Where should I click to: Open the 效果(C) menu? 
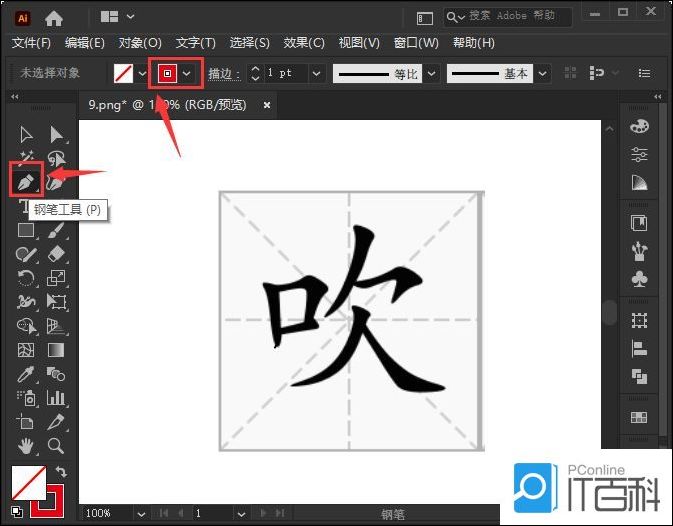pyautogui.click(x=303, y=43)
